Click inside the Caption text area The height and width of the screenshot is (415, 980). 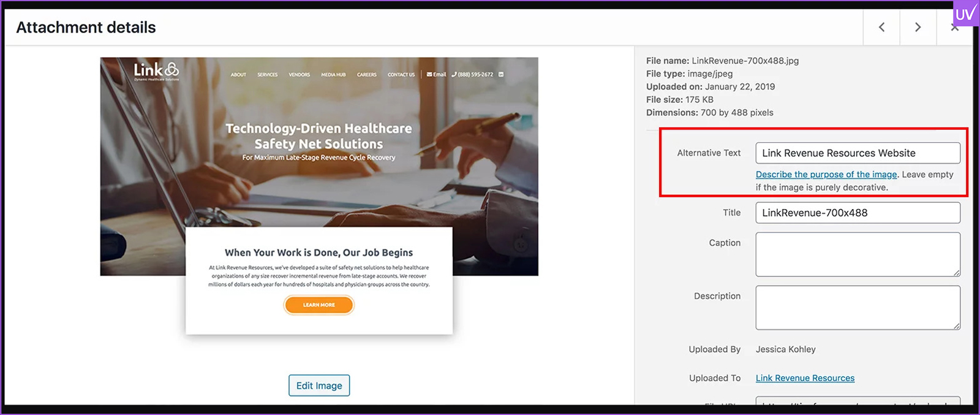(858, 254)
